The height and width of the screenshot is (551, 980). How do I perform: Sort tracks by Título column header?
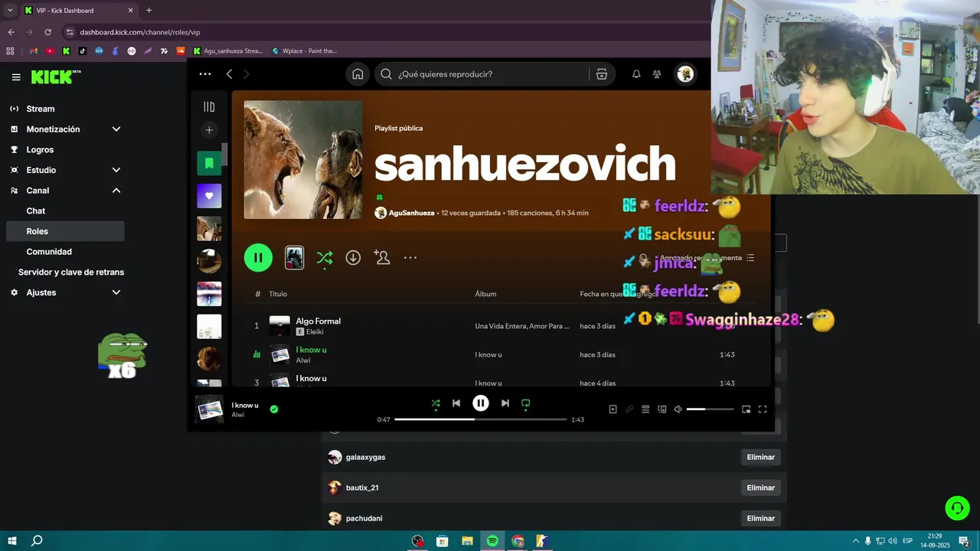[278, 294]
